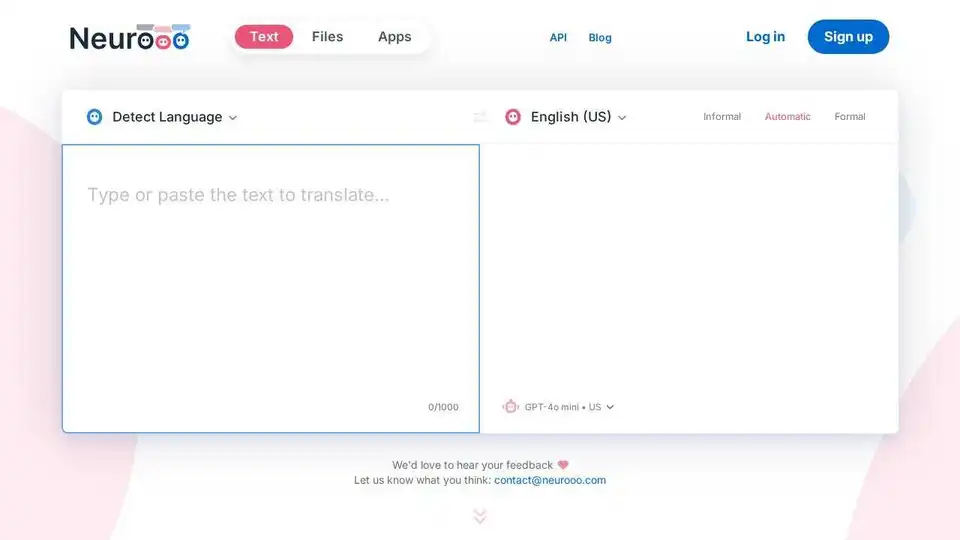This screenshot has width=960, height=540.
Task: Click the Log in link
Action: pyautogui.click(x=765, y=37)
